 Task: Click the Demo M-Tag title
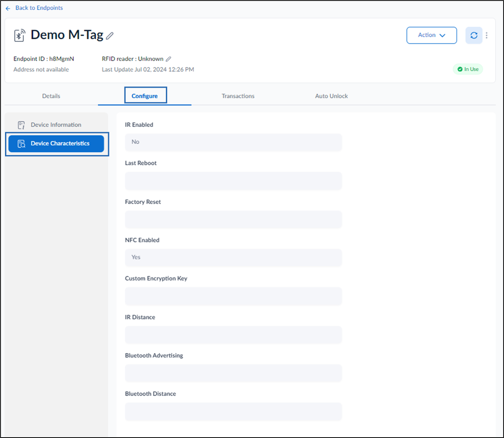coord(67,35)
